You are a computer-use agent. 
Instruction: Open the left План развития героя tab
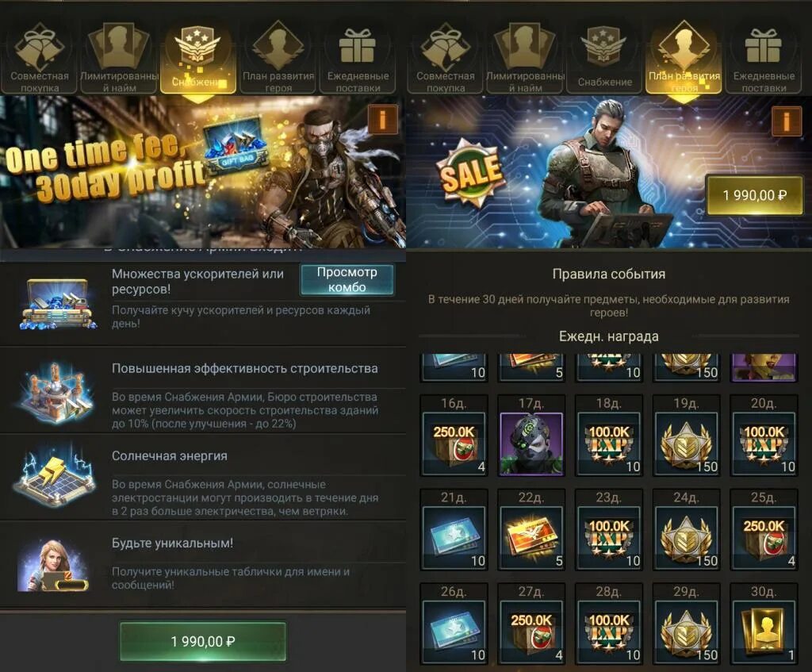[x=278, y=57]
